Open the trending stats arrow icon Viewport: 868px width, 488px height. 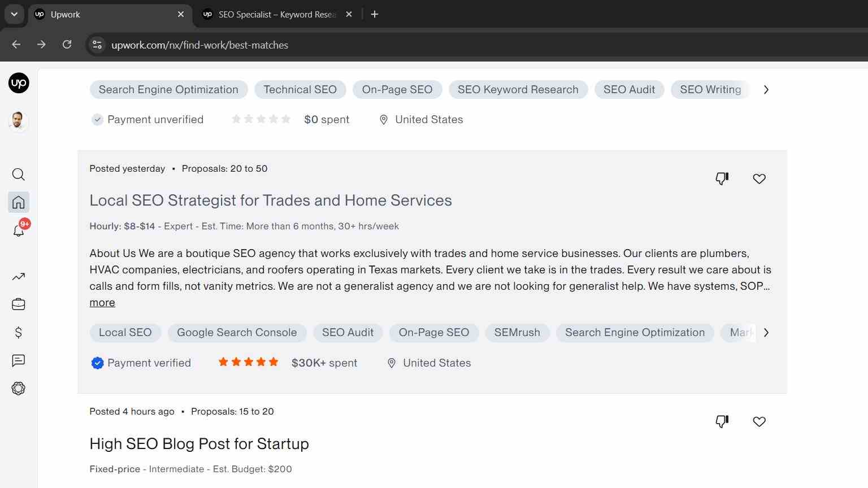point(19,277)
